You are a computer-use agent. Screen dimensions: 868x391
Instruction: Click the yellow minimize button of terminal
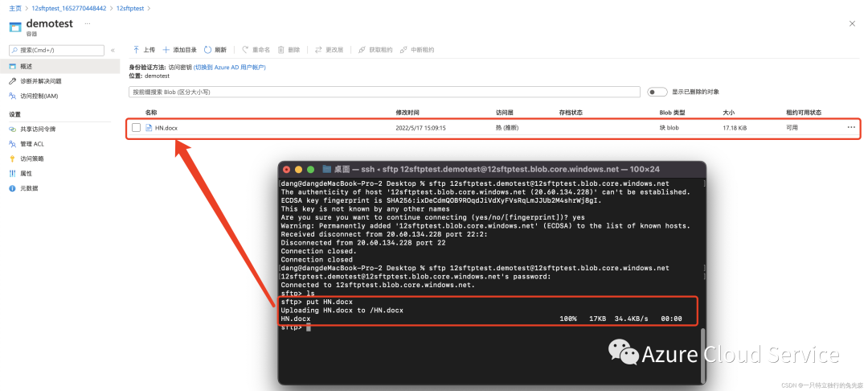tap(298, 170)
